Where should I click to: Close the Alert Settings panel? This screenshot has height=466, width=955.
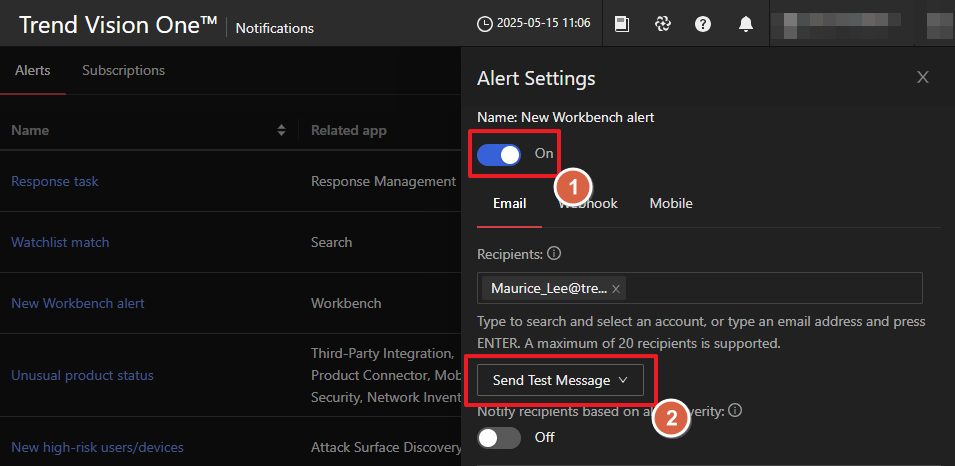point(923,77)
